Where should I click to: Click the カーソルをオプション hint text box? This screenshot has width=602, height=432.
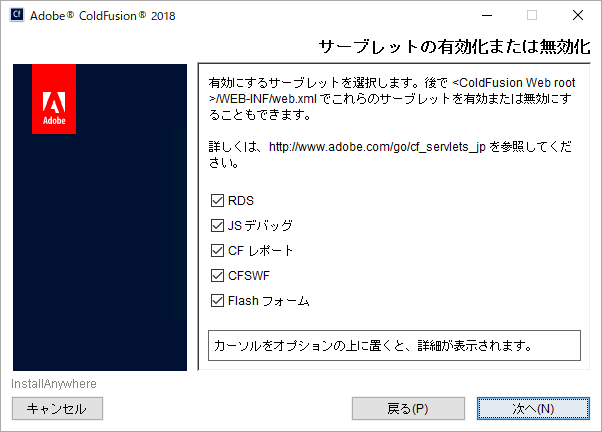tap(394, 346)
